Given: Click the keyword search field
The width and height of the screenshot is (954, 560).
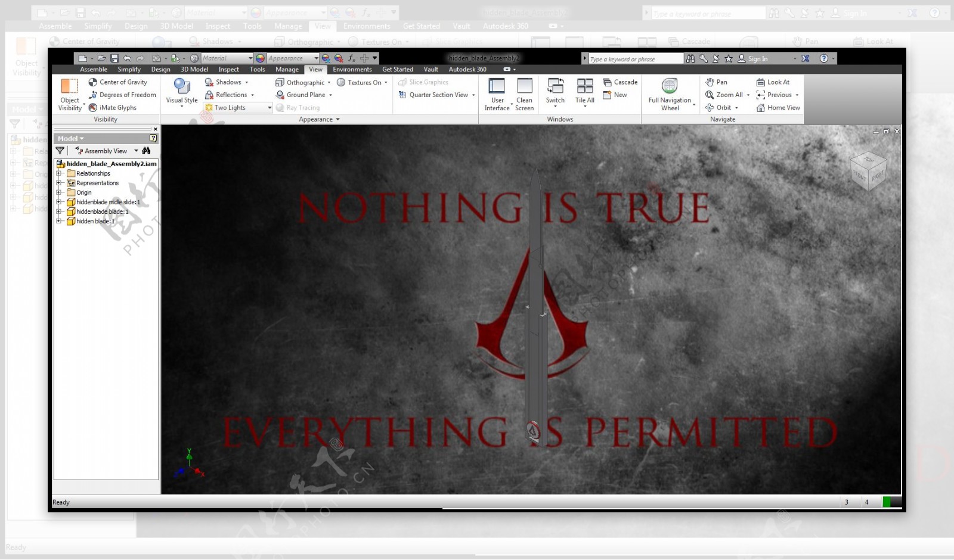Looking at the screenshot, I should 636,59.
